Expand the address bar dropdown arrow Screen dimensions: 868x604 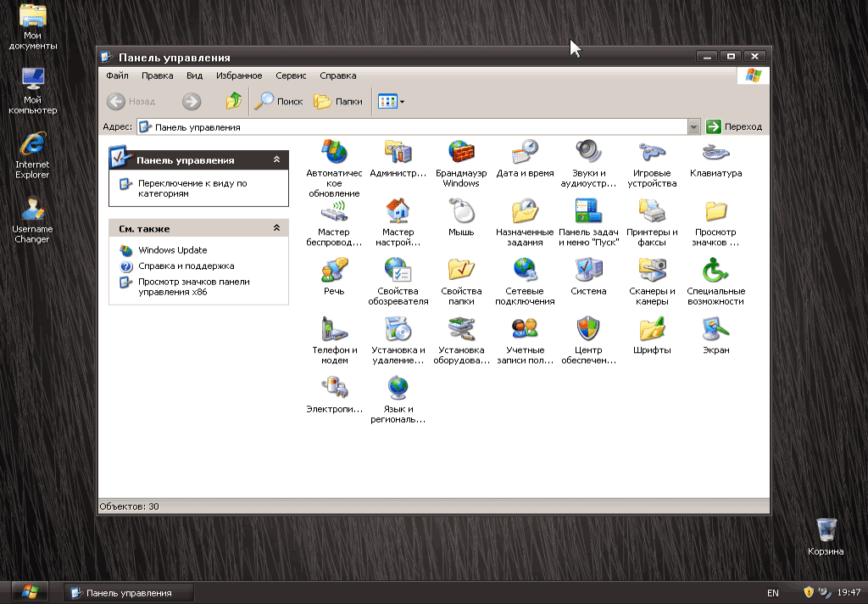click(693, 127)
